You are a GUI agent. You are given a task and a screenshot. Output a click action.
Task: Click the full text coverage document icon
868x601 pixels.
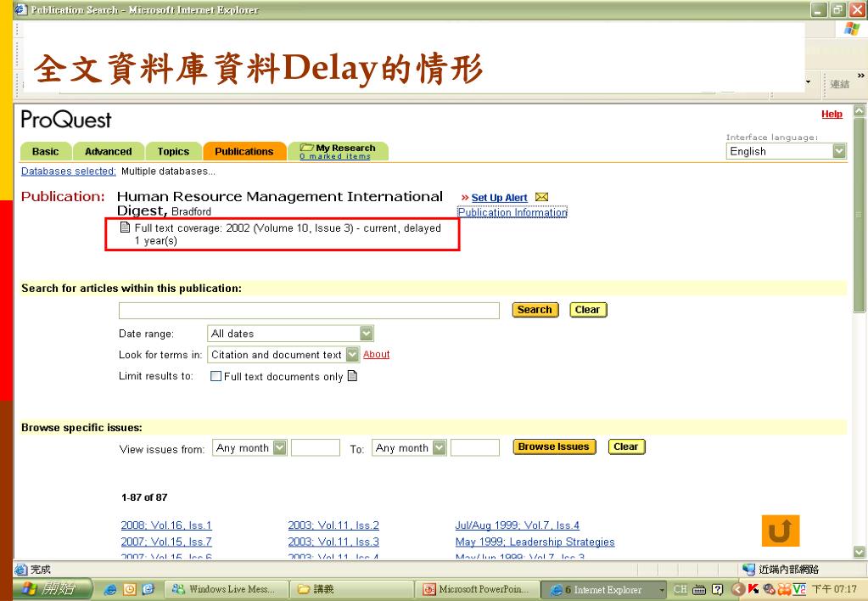coord(125,227)
